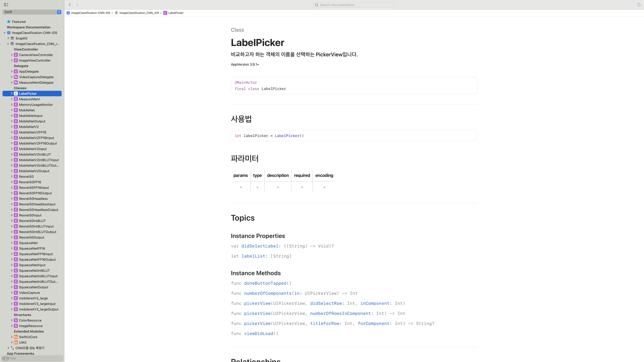Go back with the left arrow

[x=70, y=5]
